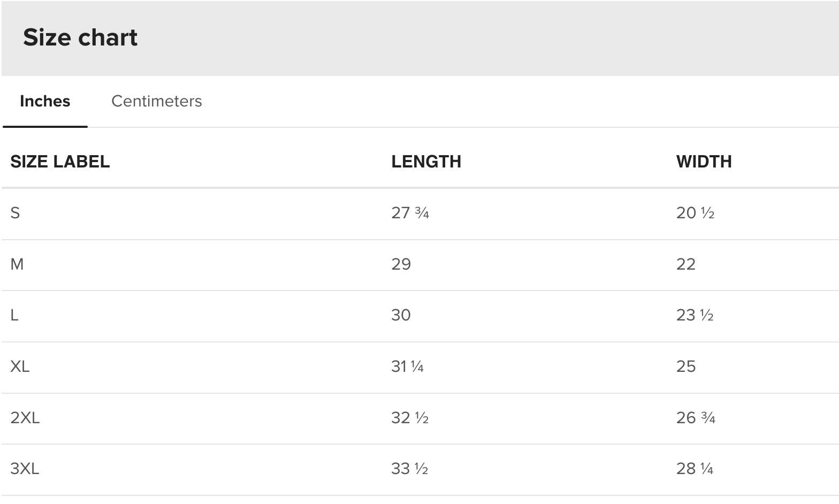839x504 pixels.
Task: Select the XL size row label
Action: tap(20, 366)
